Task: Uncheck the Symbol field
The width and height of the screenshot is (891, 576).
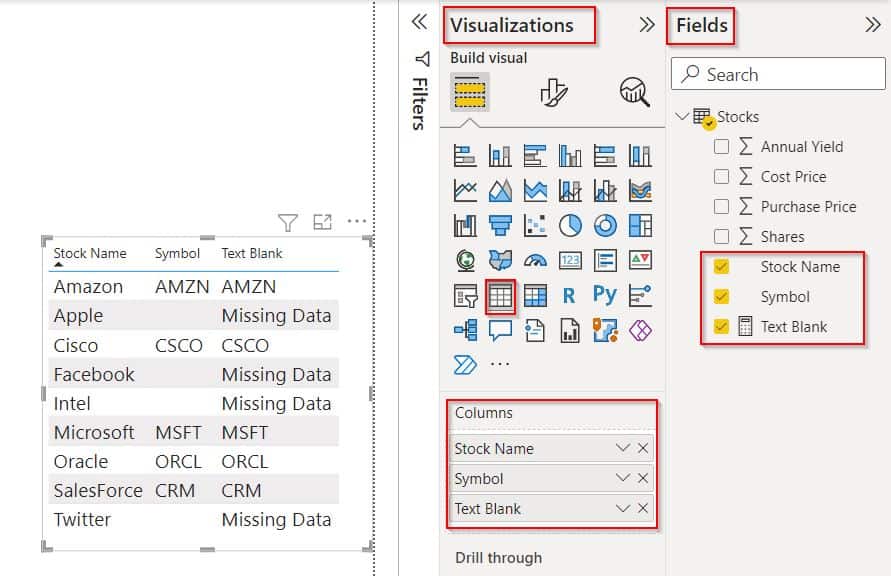Action: coord(721,297)
